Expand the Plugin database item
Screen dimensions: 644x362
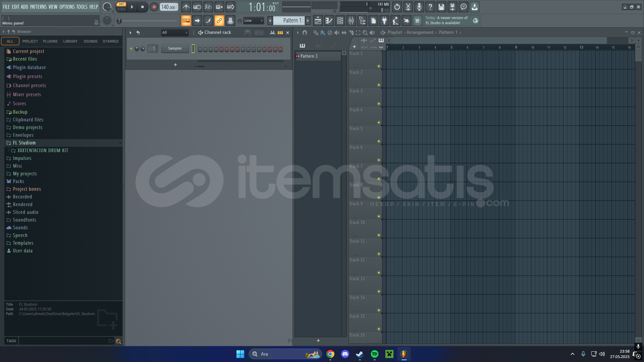(63, 67)
